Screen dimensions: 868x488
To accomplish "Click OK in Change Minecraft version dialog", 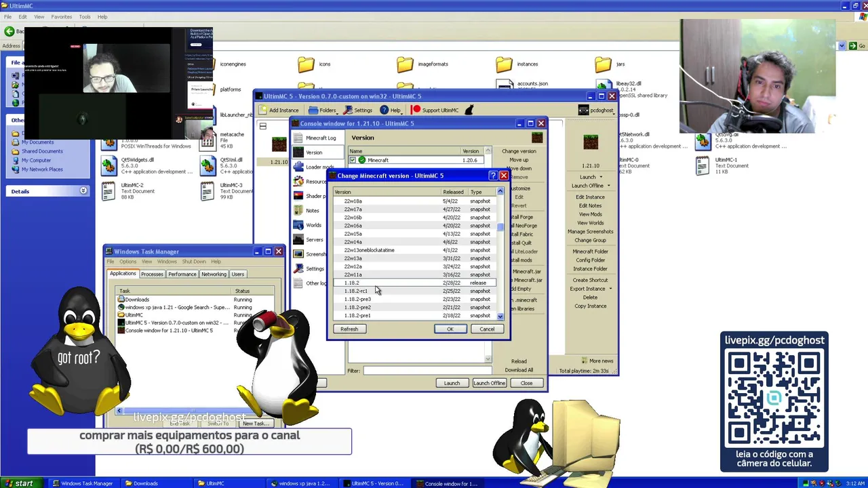I will (450, 329).
